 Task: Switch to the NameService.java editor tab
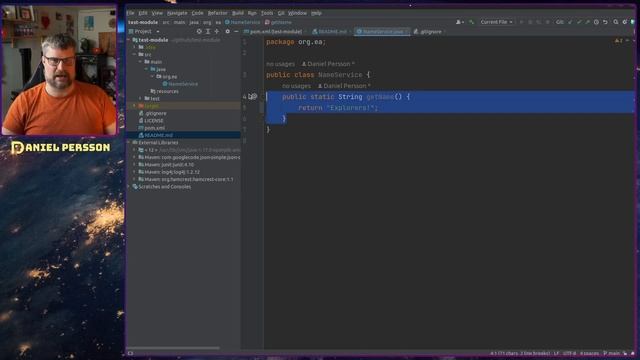(x=382, y=31)
